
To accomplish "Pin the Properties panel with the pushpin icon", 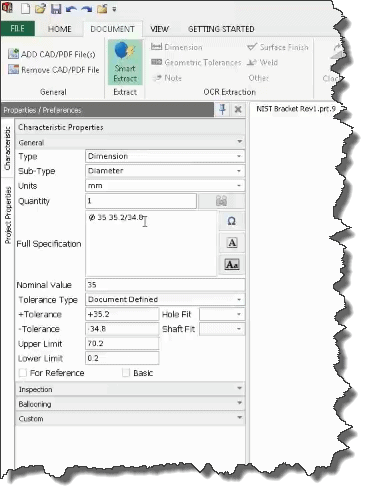I will point(223,109).
